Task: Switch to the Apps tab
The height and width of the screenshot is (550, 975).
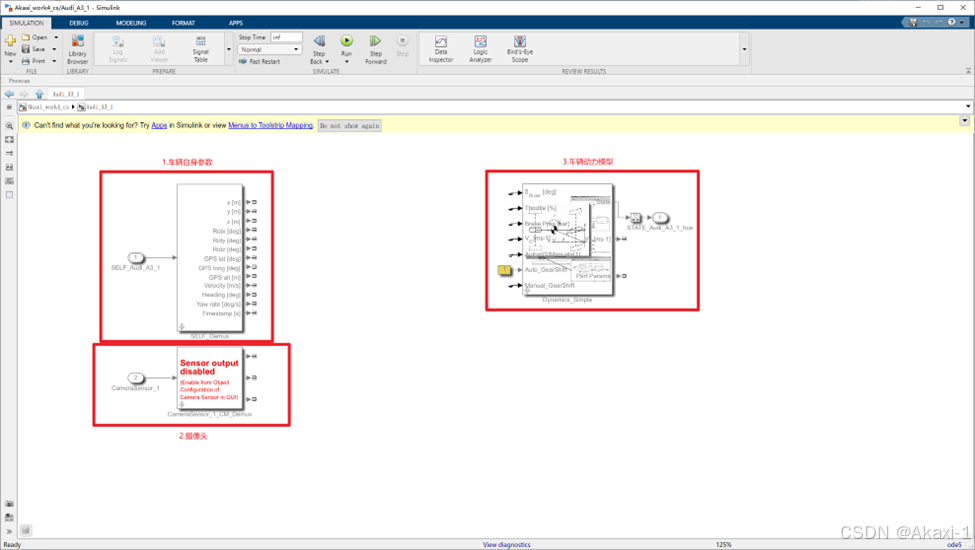Action: (236, 23)
